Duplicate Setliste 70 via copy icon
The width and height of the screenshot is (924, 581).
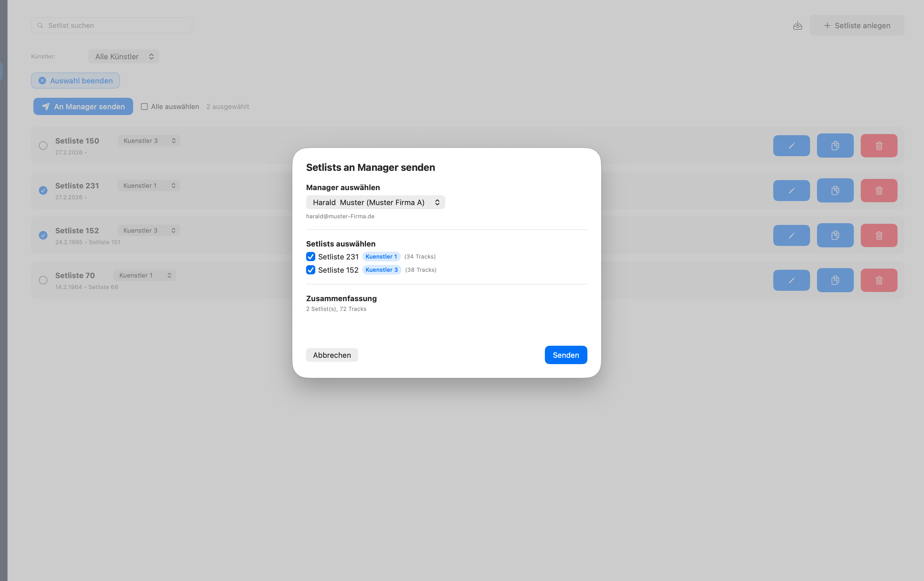pos(835,280)
